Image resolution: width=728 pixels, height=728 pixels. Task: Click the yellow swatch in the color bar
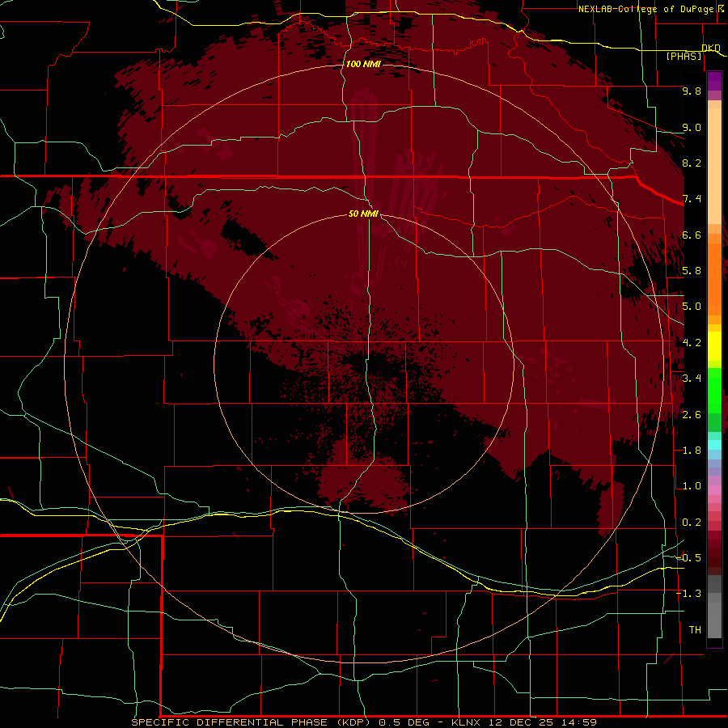pyautogui.click(x=714, y=346)
